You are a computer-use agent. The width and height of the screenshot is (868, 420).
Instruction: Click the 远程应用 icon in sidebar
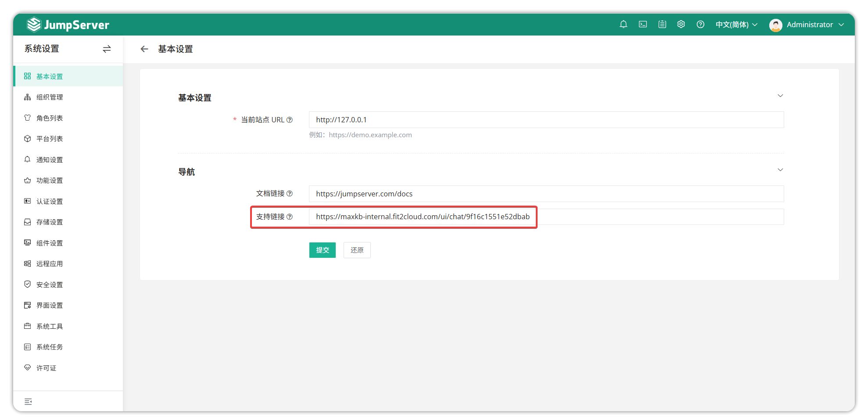(28, 263)
